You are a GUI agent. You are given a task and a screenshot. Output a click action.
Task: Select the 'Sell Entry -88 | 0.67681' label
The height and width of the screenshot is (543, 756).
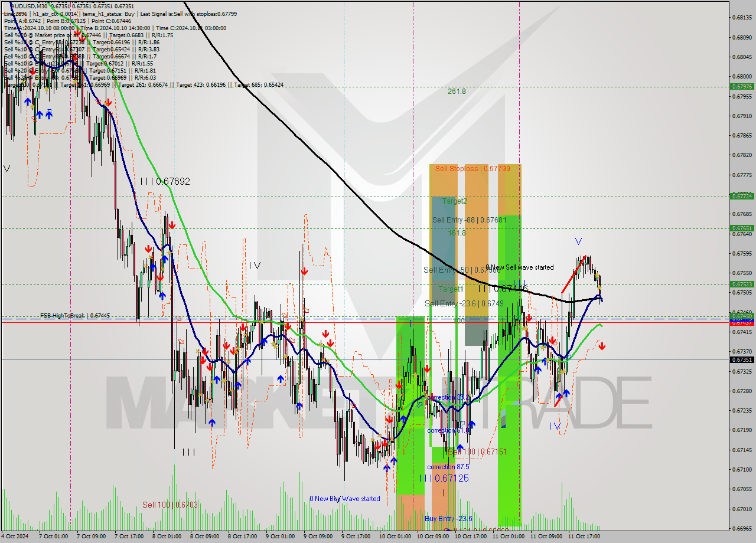pos(469,220)
